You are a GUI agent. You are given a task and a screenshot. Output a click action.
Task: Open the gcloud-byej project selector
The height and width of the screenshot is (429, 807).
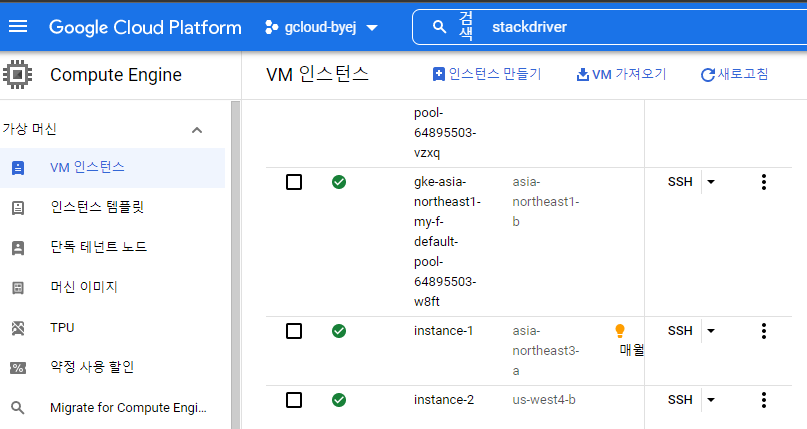click(x=321, y=27)
